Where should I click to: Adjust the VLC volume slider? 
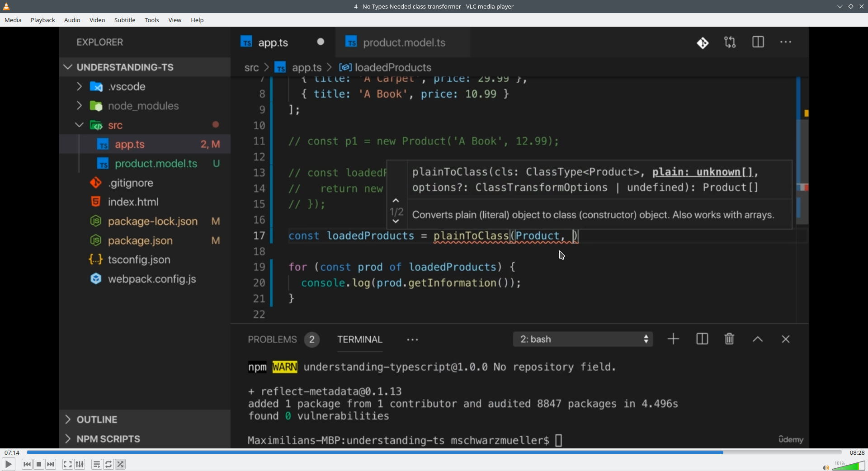pos(849,466)
